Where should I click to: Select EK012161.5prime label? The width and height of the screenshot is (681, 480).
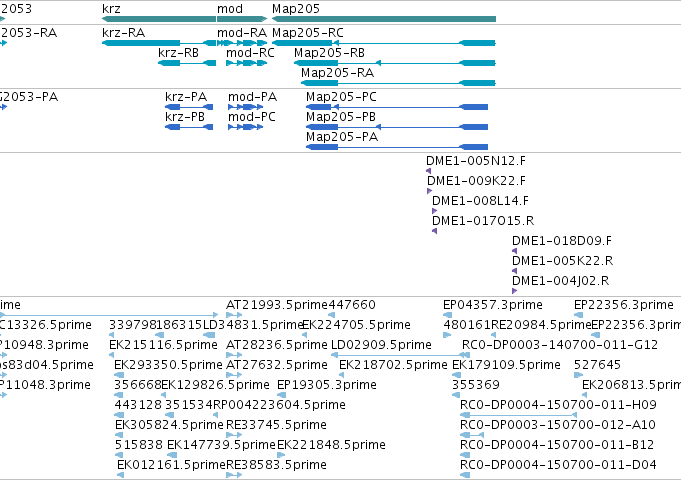click(171, 464)
